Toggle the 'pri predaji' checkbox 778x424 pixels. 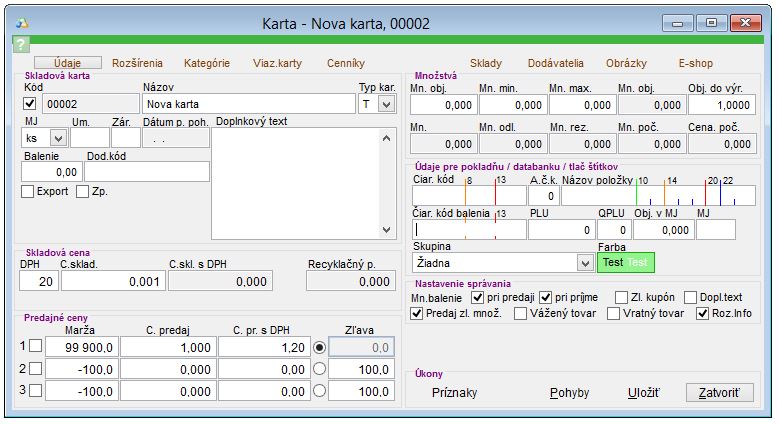pos(477,297)
